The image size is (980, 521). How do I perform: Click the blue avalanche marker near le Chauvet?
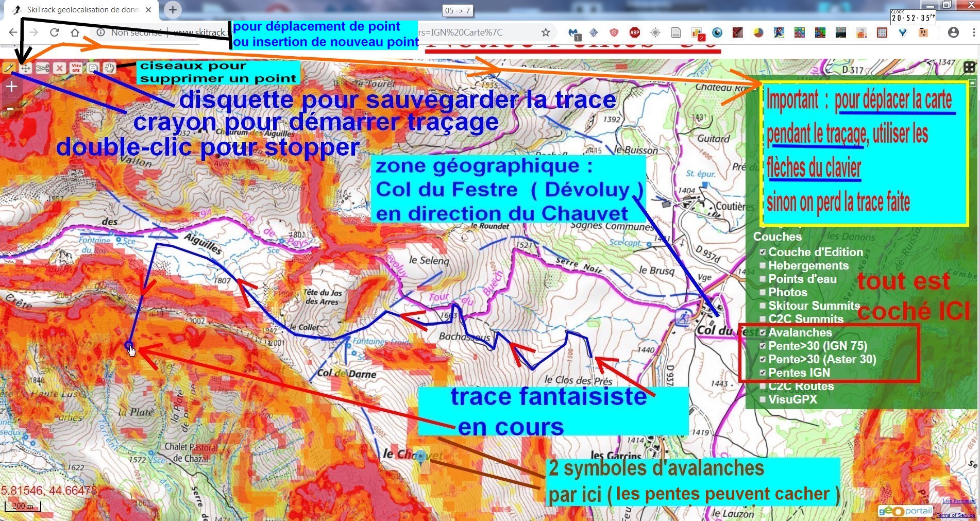pos(421,457)
